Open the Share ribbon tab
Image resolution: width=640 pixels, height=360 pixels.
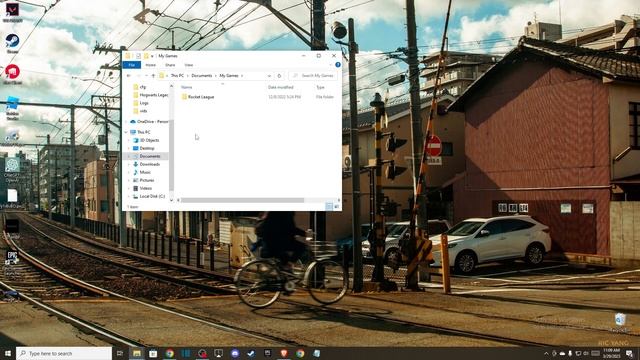[170, 65]
